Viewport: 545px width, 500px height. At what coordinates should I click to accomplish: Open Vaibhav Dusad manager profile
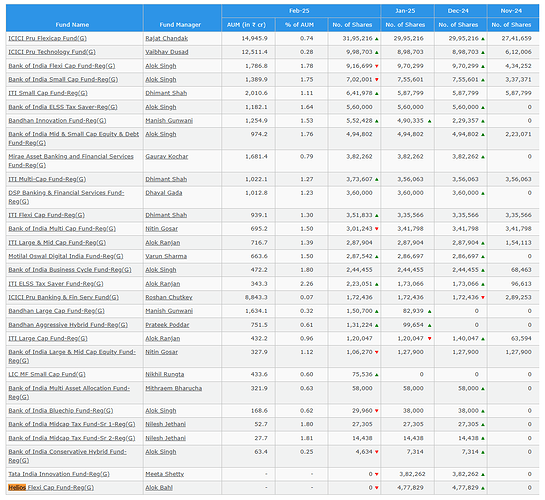coord(167,52)
